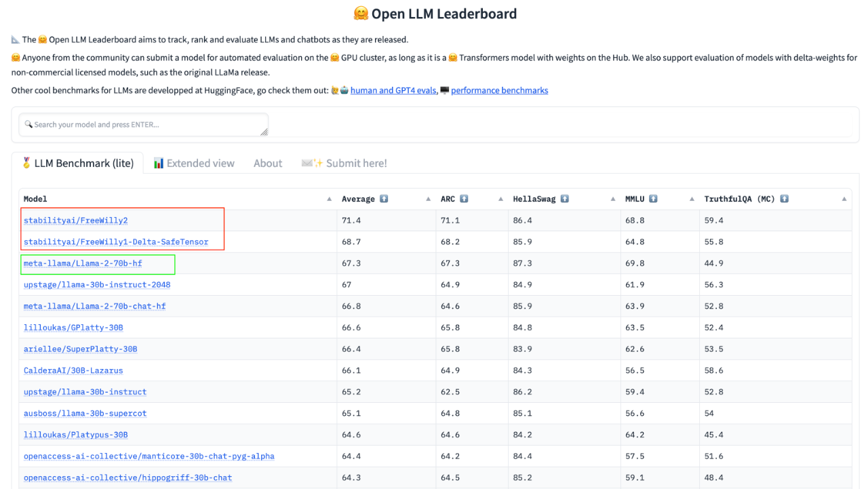Open CalderaAI/30B-Lazarus link
The height and width of the screenshot is (489, 868).
(x=73, y=370)
